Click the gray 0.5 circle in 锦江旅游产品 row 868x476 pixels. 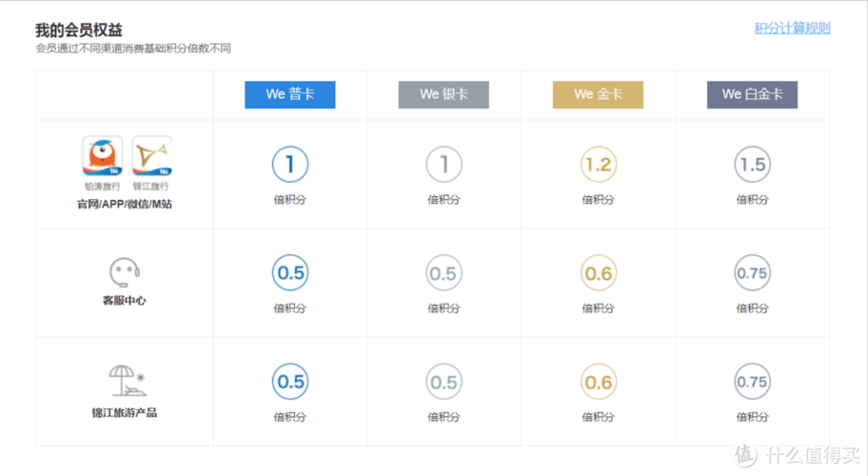444,382
